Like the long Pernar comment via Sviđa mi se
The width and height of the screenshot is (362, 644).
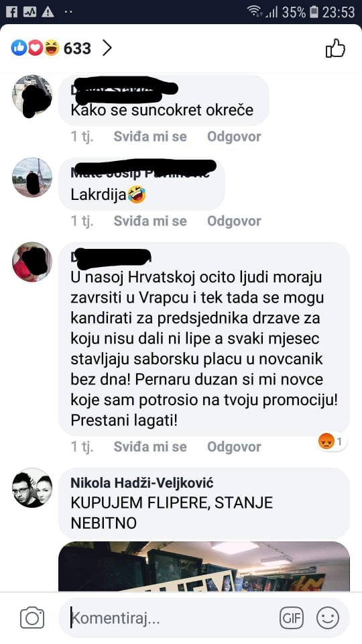click(x=150, y=447)
